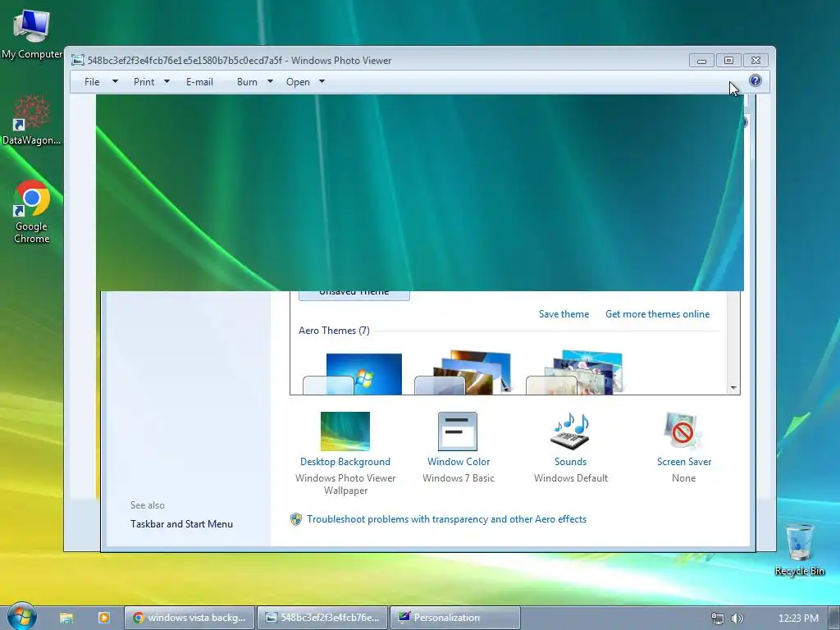The image size is (840, 630).
Task: Click the Sounds keyboard icon
Action: (x=570, y=431)
